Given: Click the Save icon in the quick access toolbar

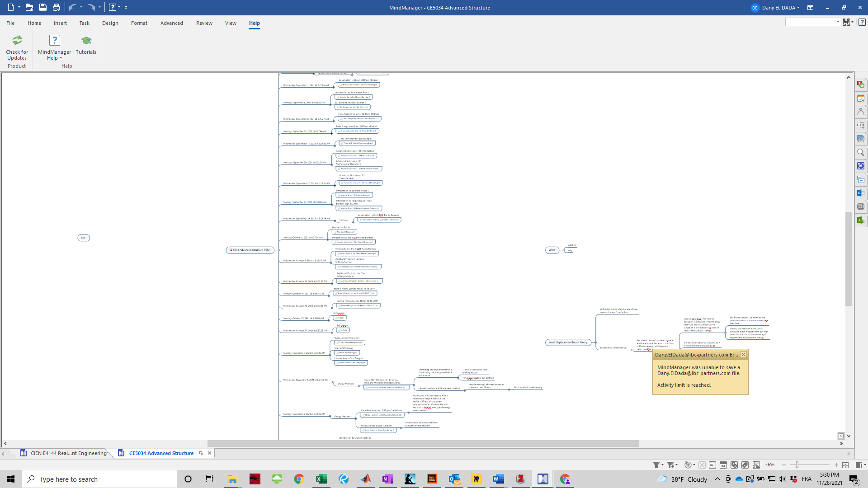Looking at the screenshot, I should [42, 7].
